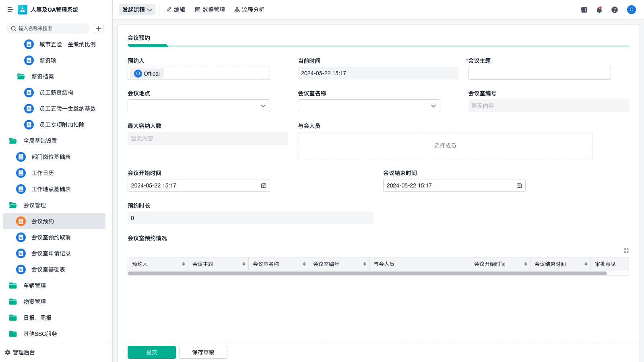
Task: Expand the 发起流程 dropdown
Action: click(x=137, y=10)
